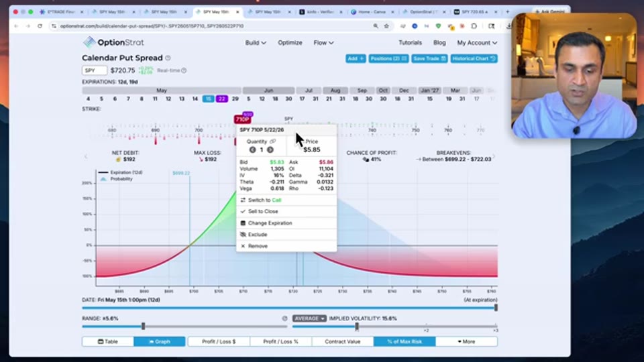The image size is (644, 362).
Task: Open the Historical Chart button
Action: [x=474, y=59]
